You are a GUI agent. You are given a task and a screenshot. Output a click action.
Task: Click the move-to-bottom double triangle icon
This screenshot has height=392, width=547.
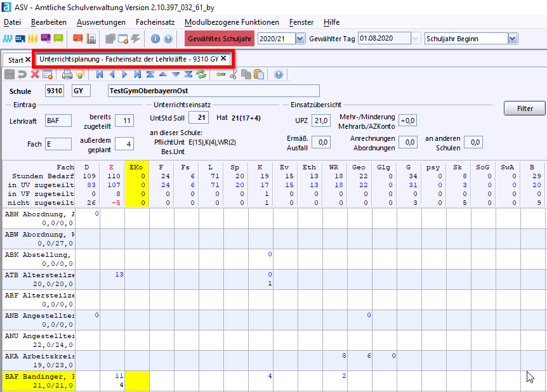coord(188,74)
